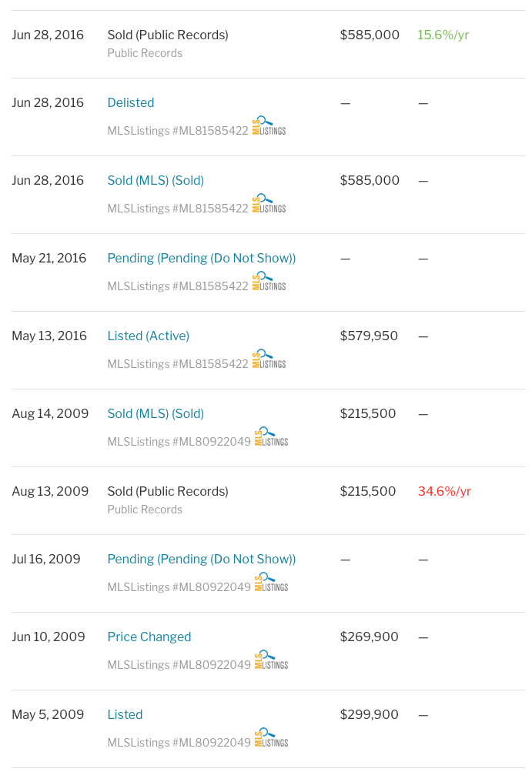Click MLSListings logo under Jun 28 Sold (MLS)
The image size is (532, 782).
269,203
